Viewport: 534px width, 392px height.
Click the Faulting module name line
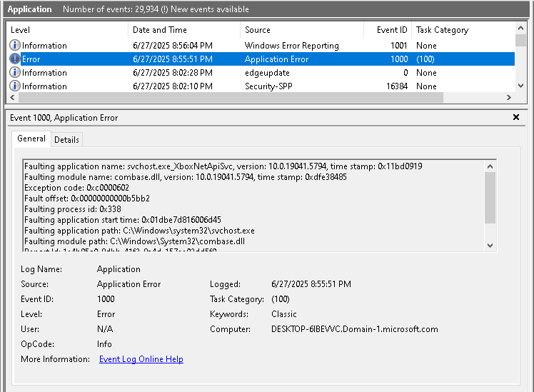point(186,177)
